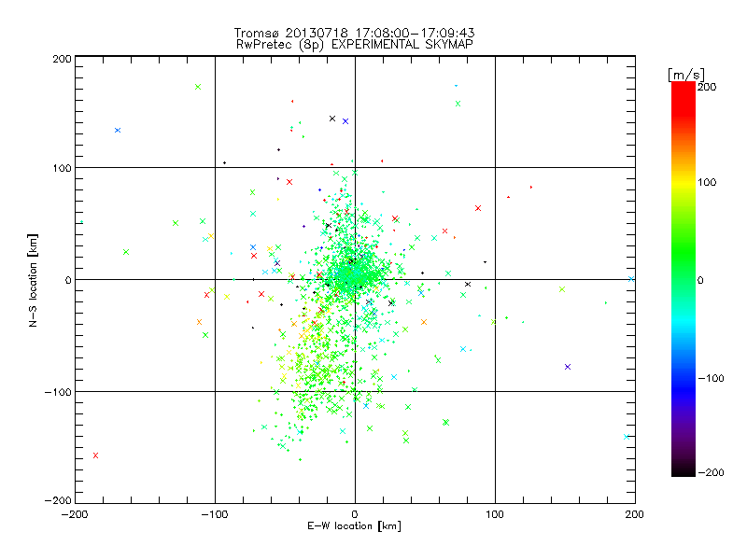Click the yellow section of the velocity colorbar
Viewport: 747px width, 560px height.
click(684, 183)
